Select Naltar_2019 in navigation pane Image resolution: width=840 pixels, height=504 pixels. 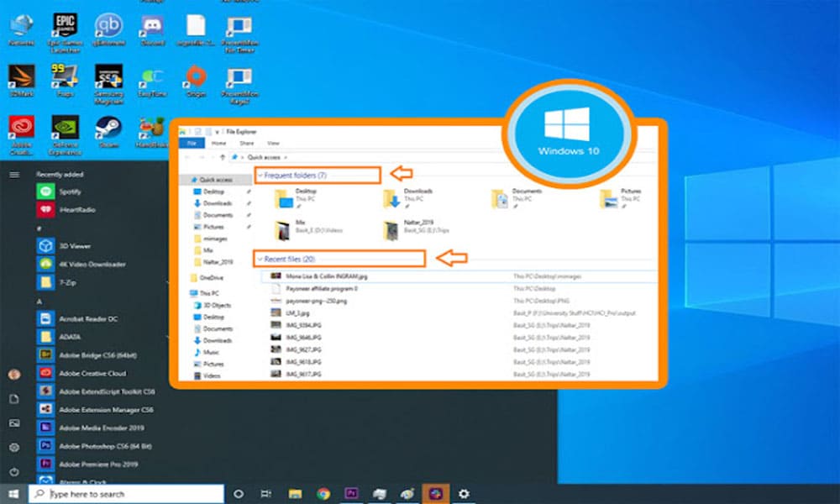213,262
